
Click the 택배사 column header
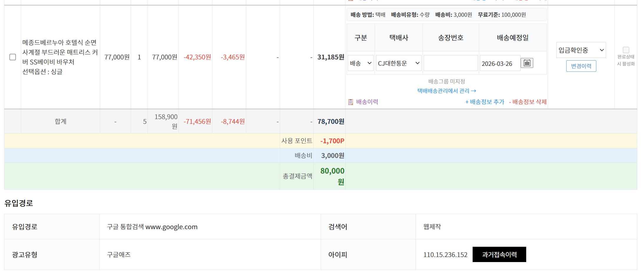coord(398,38)
